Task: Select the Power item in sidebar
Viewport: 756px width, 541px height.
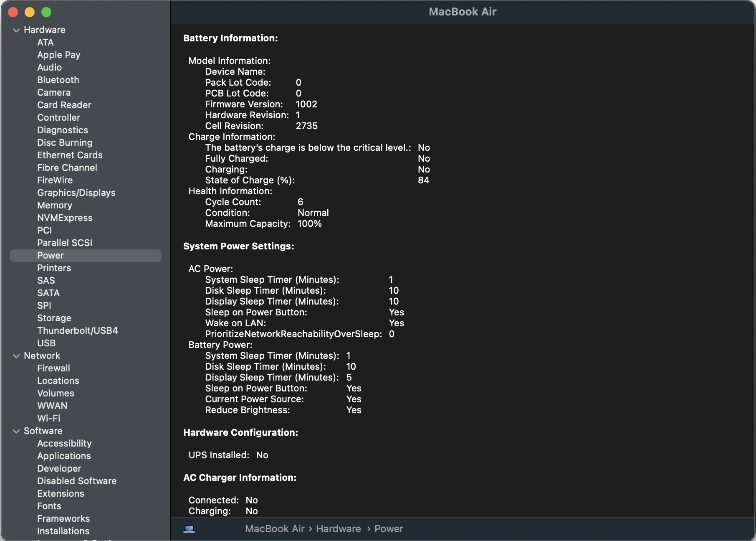Action: (51, 255)
